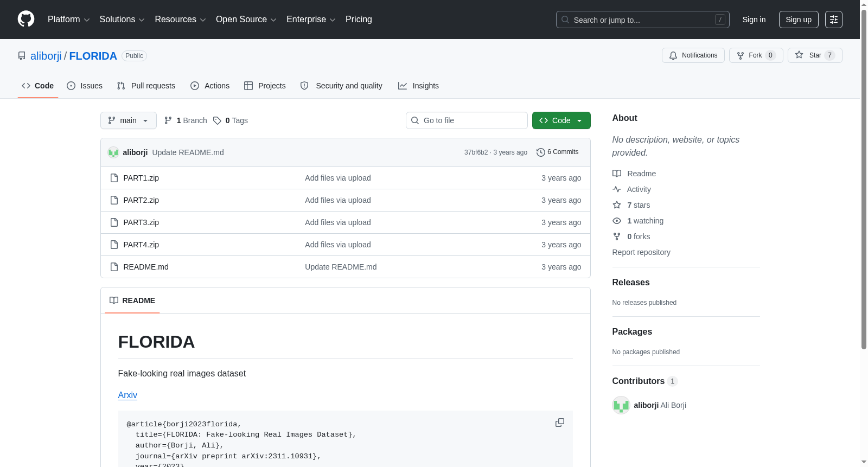Star the FLORIDA repository
The height and width of the screenshot is (467, 868).
tap(815, 55)
